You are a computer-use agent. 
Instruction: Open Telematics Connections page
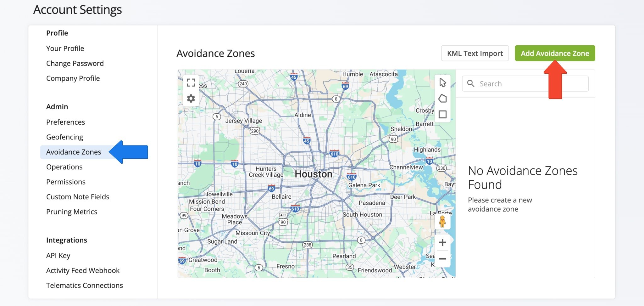(85, 286)
